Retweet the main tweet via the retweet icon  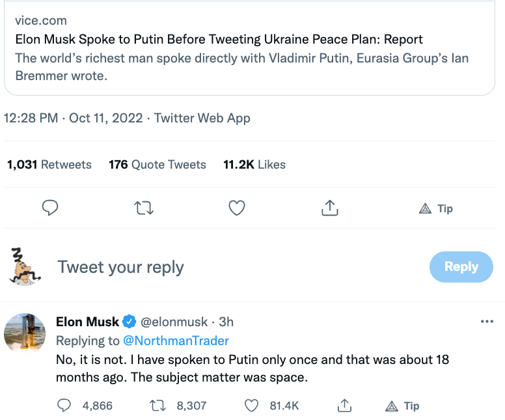click(143, 208)
